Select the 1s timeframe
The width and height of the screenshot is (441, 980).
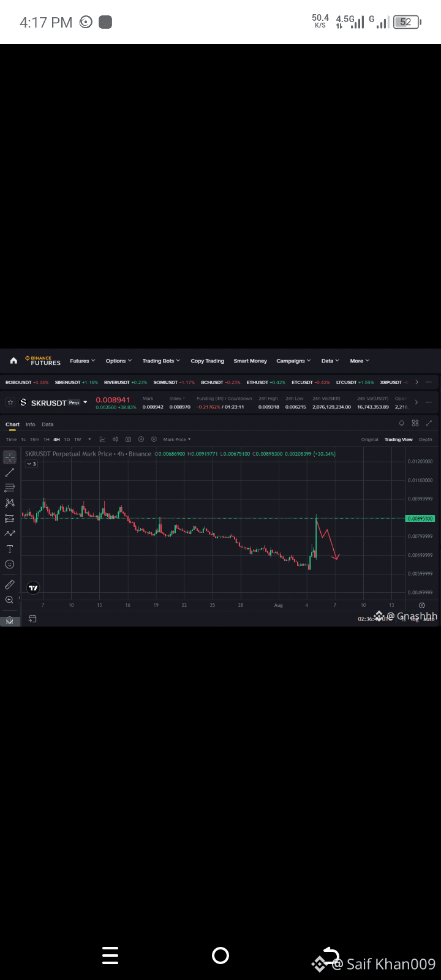(x=23, y=439)
